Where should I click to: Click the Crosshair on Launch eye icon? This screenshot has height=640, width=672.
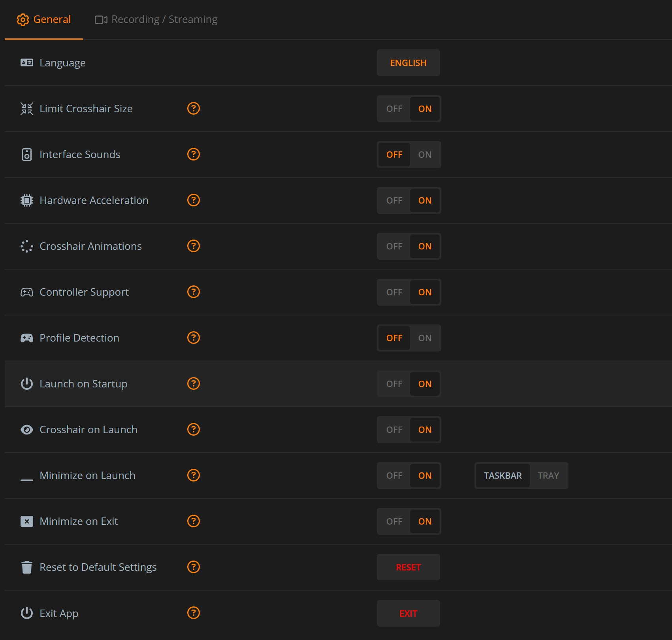click(27, 429)
